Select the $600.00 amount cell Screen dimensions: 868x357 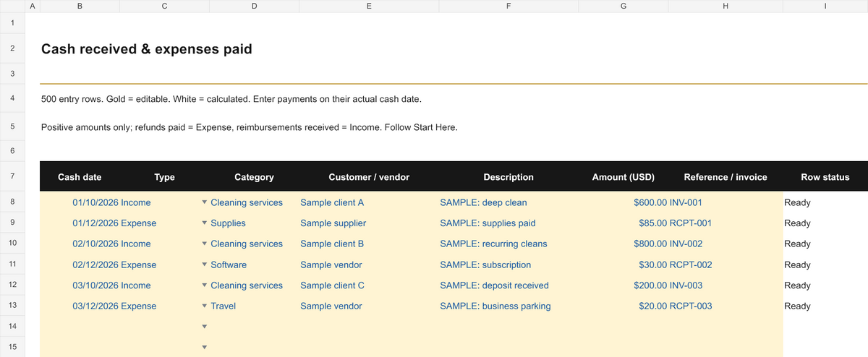[624, 202]
